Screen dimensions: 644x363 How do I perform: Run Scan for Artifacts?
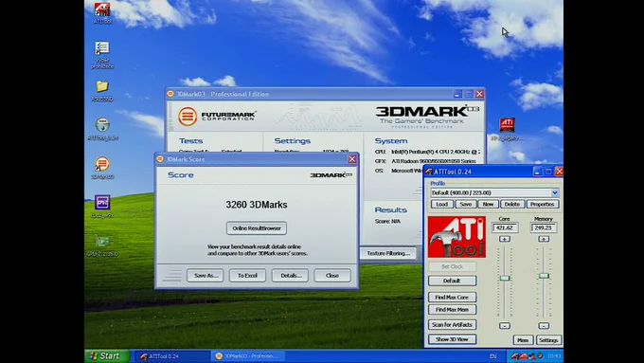tap(452, 325)
